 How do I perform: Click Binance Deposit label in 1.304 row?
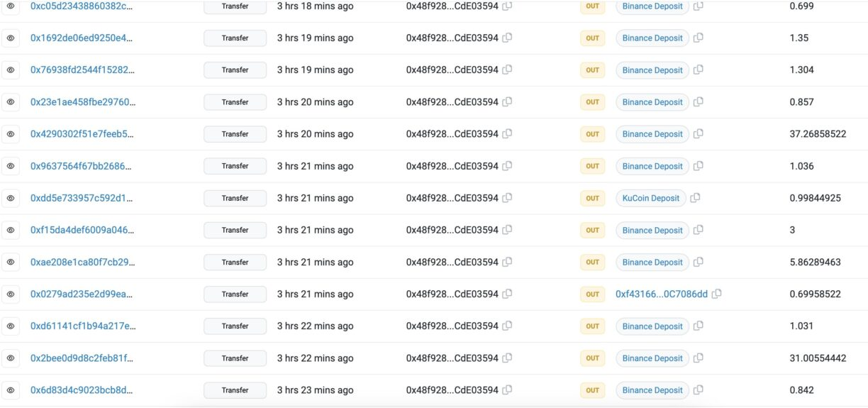(652, 70)
